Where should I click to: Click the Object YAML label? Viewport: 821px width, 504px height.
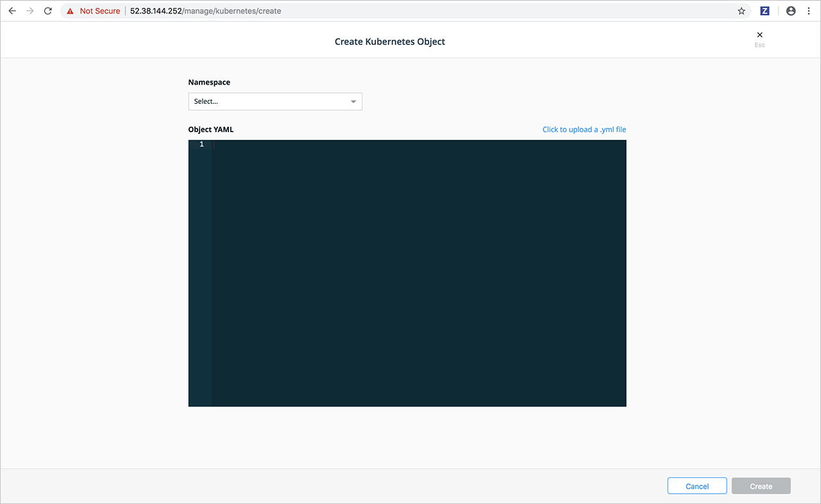tap(211, 130)
